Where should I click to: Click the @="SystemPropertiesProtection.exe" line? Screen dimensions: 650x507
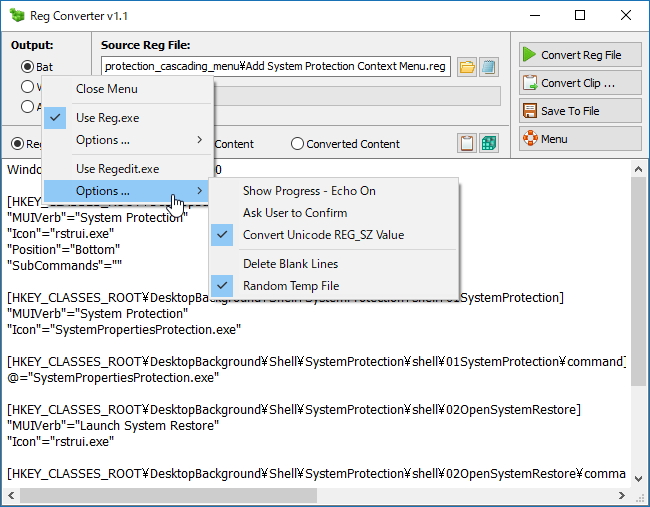[113, 378]
